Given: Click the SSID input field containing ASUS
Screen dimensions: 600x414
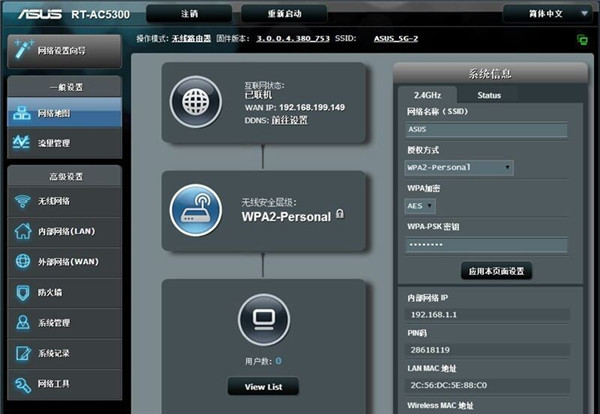Looking at the screenshot, I should click(486, 129).
